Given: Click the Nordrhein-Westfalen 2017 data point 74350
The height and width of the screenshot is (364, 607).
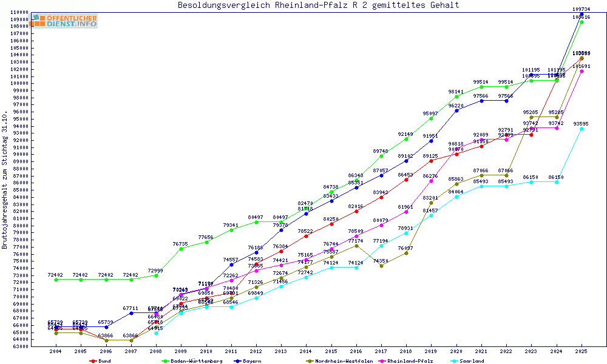Looking at the screenshot, I should 381,266.
